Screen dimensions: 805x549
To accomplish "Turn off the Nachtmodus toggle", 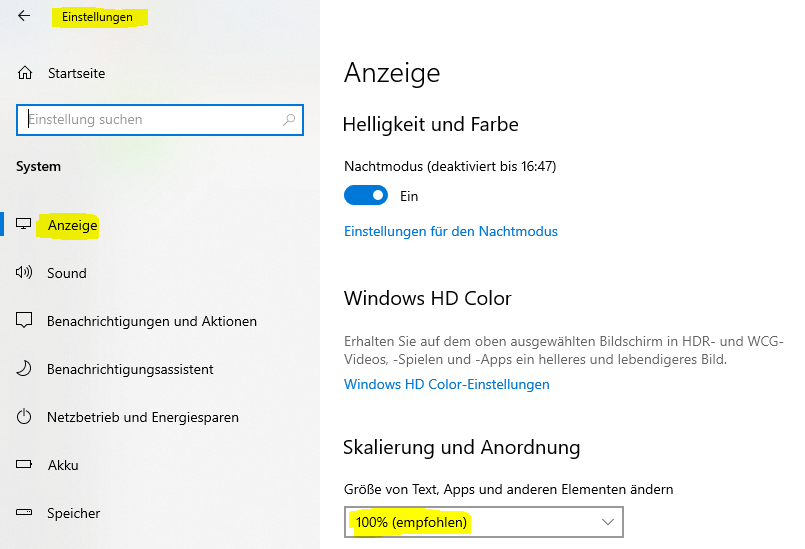I will (x=365, y=196).
